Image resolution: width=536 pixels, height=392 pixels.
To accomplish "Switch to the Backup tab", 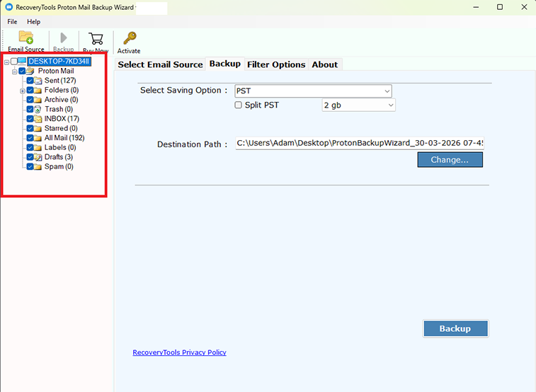I will [x=225, y=64].
